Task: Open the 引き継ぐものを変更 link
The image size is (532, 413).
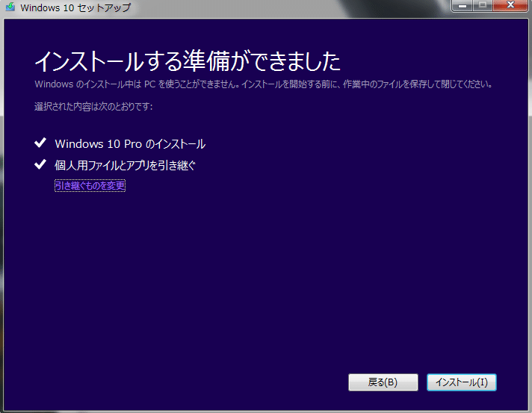Action: [90, 185]
